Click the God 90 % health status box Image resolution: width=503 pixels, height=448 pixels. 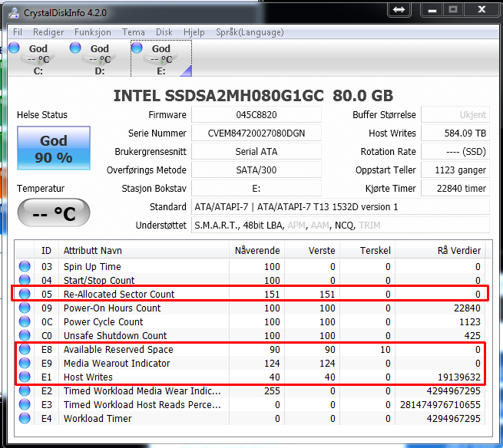[54, 148]
